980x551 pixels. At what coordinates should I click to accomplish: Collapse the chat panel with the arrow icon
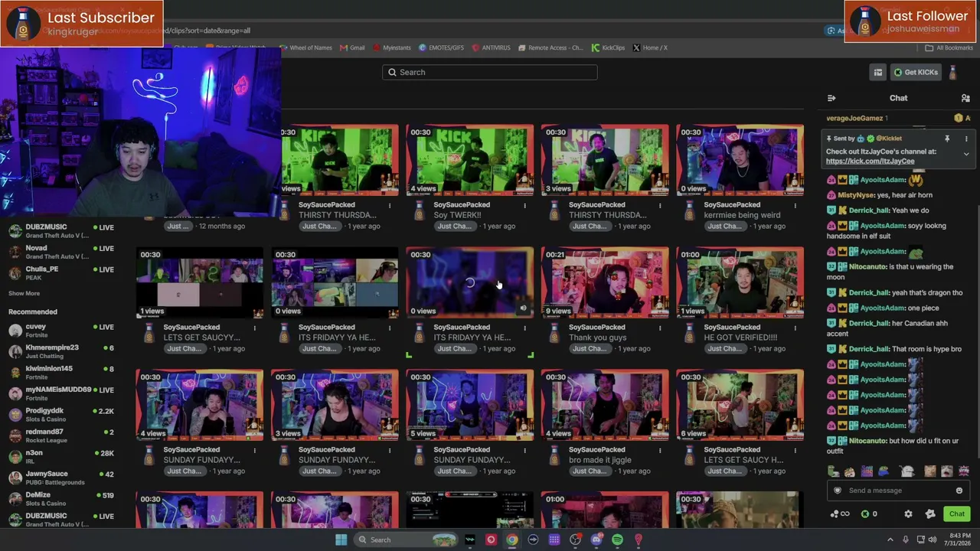point(831,98)
